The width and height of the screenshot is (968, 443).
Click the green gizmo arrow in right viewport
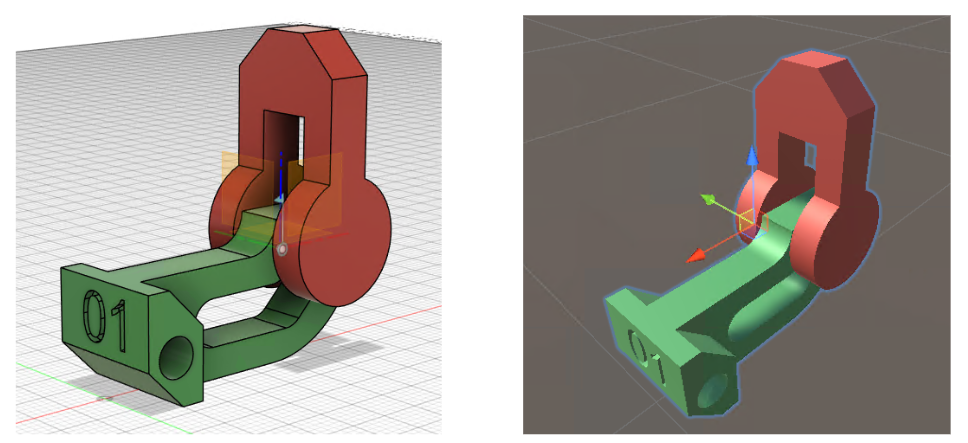point(709,200)
